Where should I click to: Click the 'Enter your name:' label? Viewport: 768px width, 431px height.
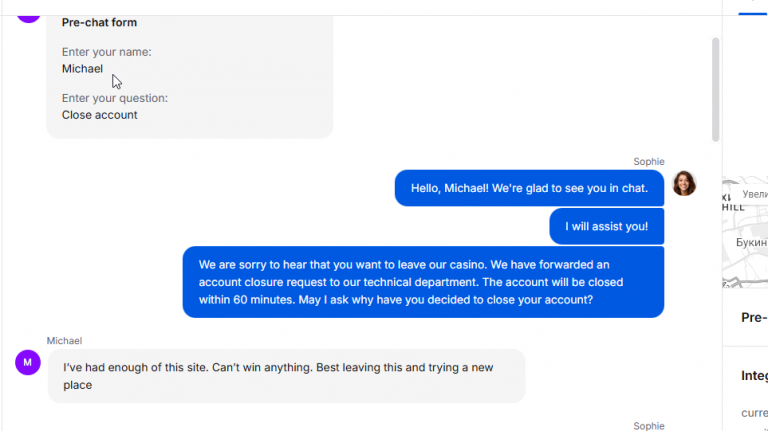107,52
